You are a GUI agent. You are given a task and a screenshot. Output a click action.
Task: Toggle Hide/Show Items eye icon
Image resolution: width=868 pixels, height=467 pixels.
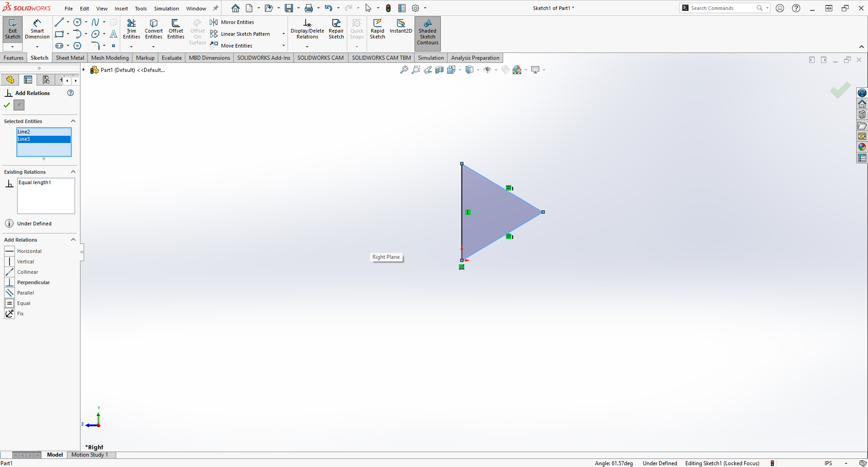pyautogui.click(x=487, y=70)
